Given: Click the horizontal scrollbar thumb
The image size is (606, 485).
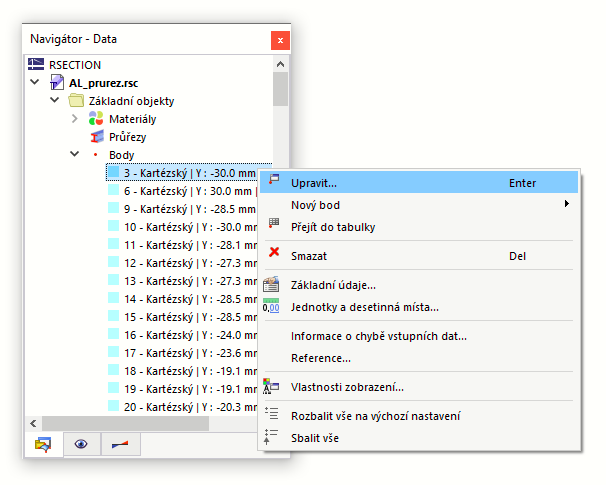Looking at the screenshot, I should point(126,424).
